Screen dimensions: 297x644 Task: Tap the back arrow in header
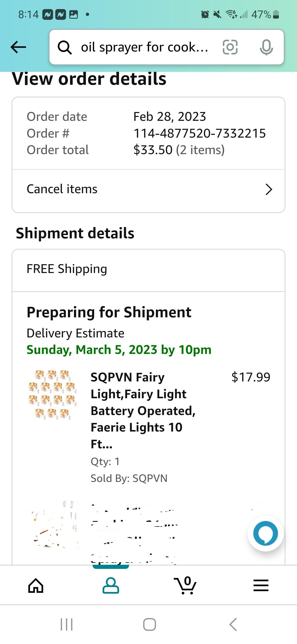click(18, 47)
